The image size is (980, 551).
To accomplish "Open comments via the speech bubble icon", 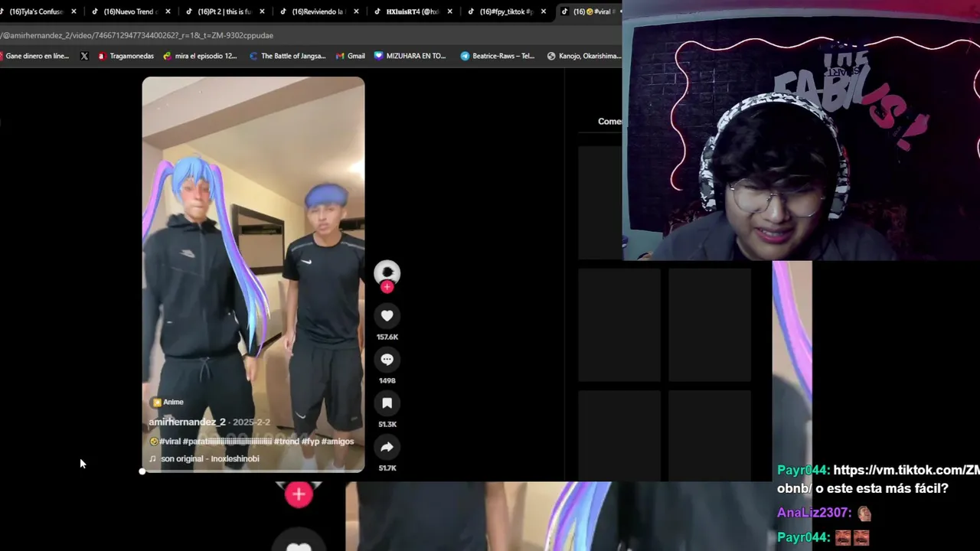I will (x=387, y=360).
